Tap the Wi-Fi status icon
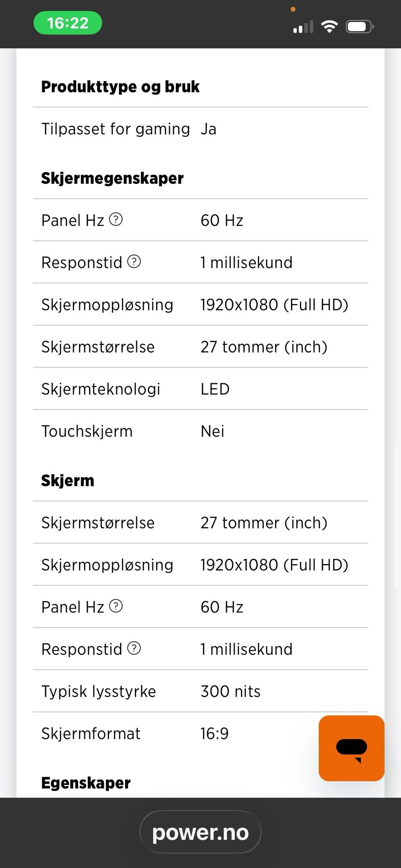Screen dimensions: 401x868 pos(329,27)
